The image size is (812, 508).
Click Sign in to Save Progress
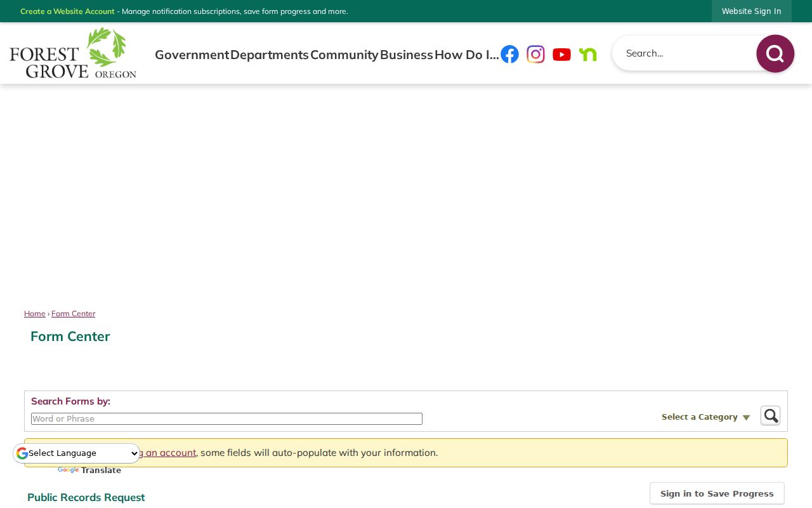tap(717, 493)
